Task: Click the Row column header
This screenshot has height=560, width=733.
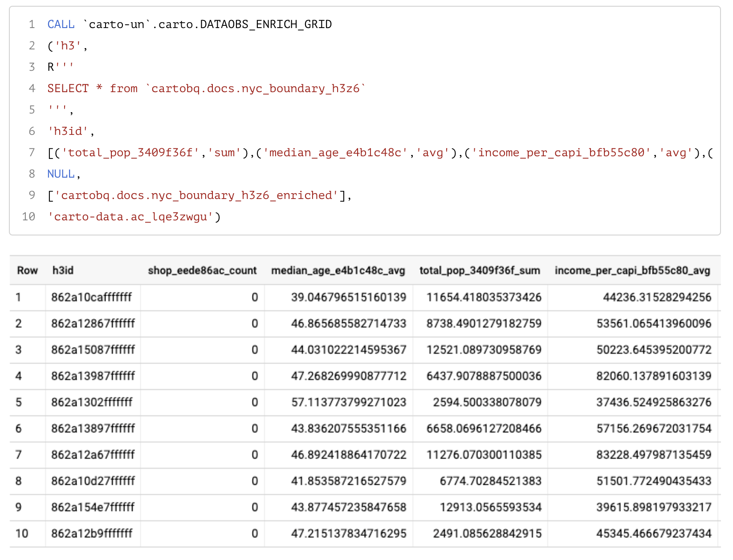Action: [27, 270]
